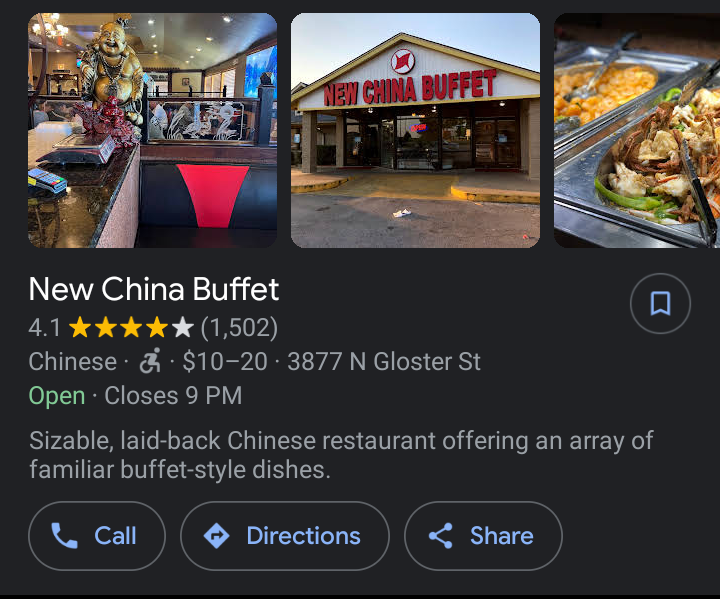Open the New China Buffet storefront photo

pos(416,130)
